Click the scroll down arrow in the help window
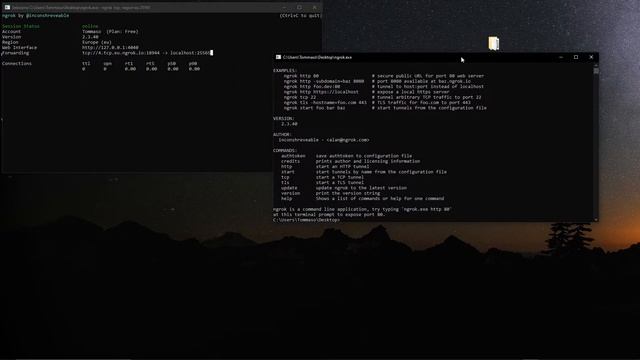The width and height of the screenshot is (640, 360). 596,220
